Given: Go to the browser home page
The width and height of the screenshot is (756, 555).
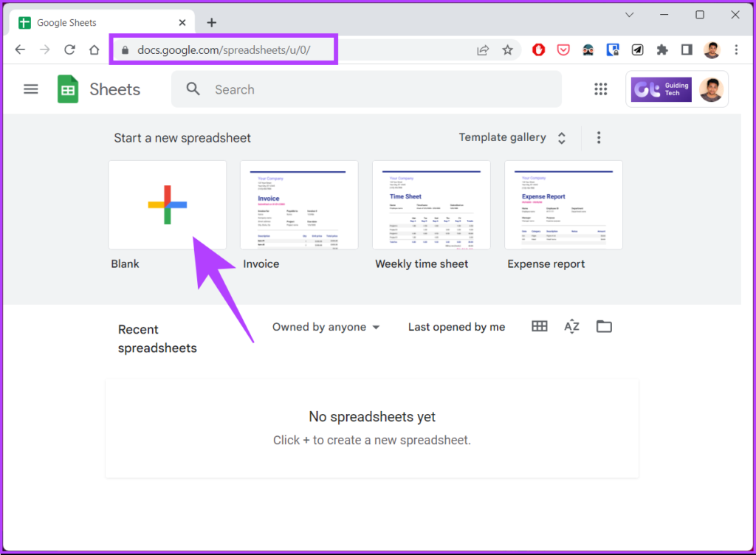Looking at the screenshot, I should pyautogui.click(x=94, y=49).
